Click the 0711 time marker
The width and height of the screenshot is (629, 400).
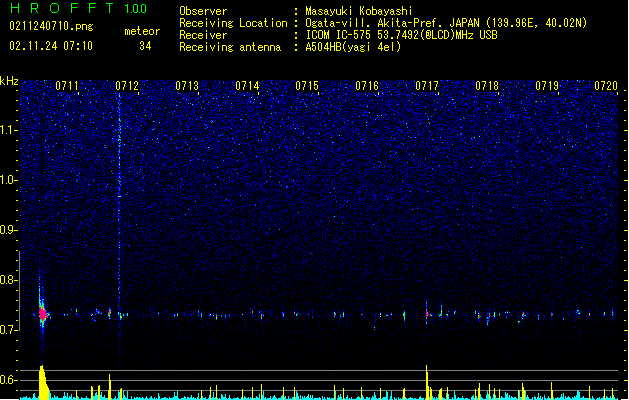(67, 86)
